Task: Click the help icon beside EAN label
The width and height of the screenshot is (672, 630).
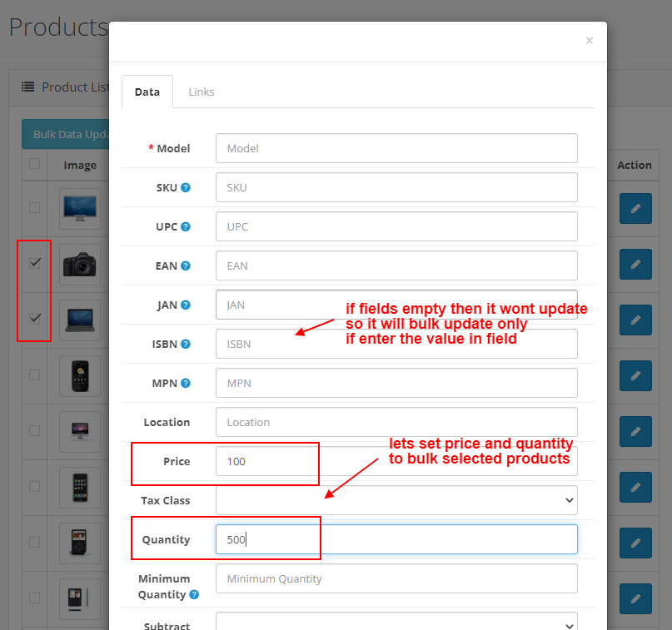Action: 186,266
